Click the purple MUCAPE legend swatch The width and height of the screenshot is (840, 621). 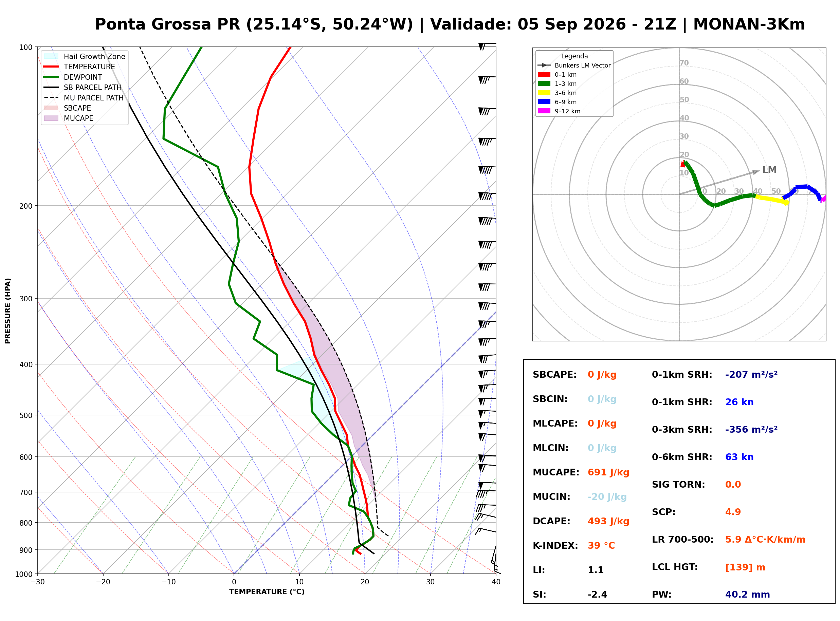coord(51,118)
